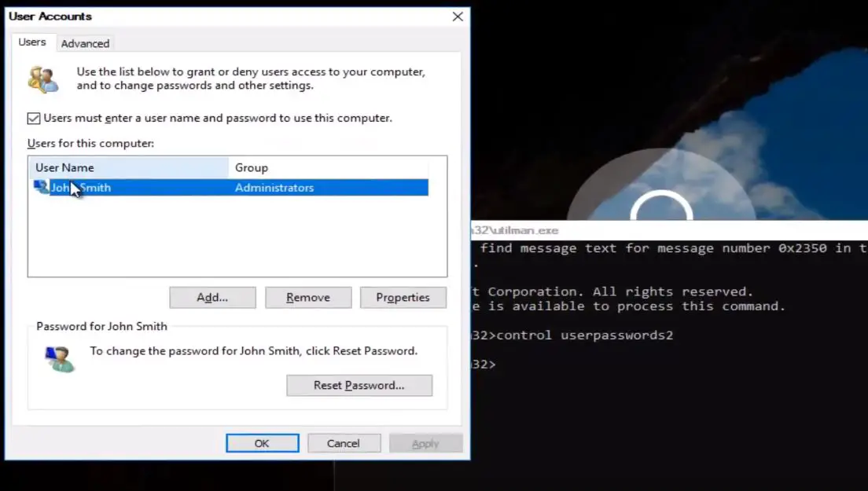Click the Remove button
The width and height of the screenshot is (868, 491).
tap(308, 298)
